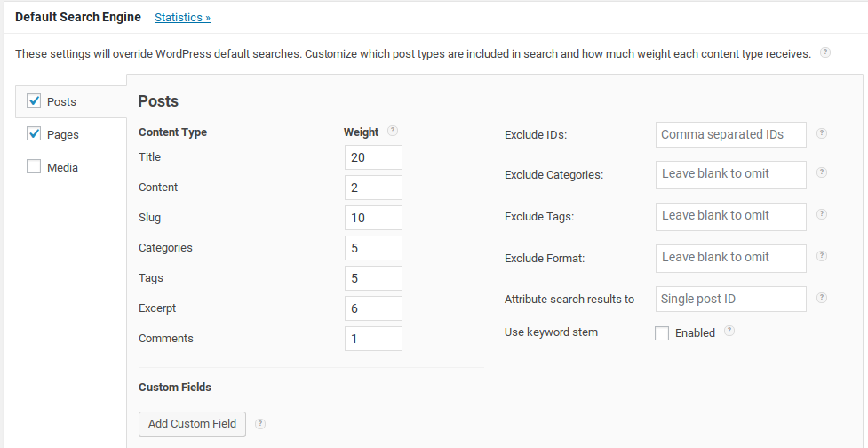This screenshot has height=448, width=868.
Task: Show help for Add Custom Field
Action: (260, 424)
